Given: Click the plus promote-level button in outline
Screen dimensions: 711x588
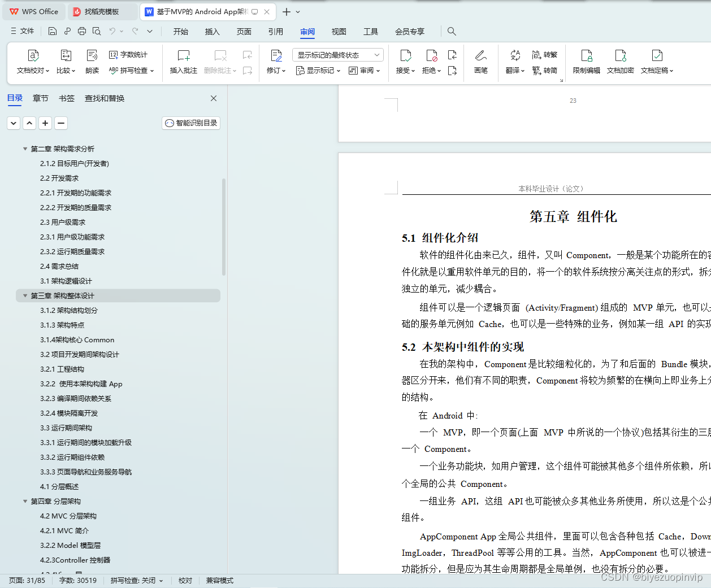Looking at the screenshot, I should click(46, 123).
